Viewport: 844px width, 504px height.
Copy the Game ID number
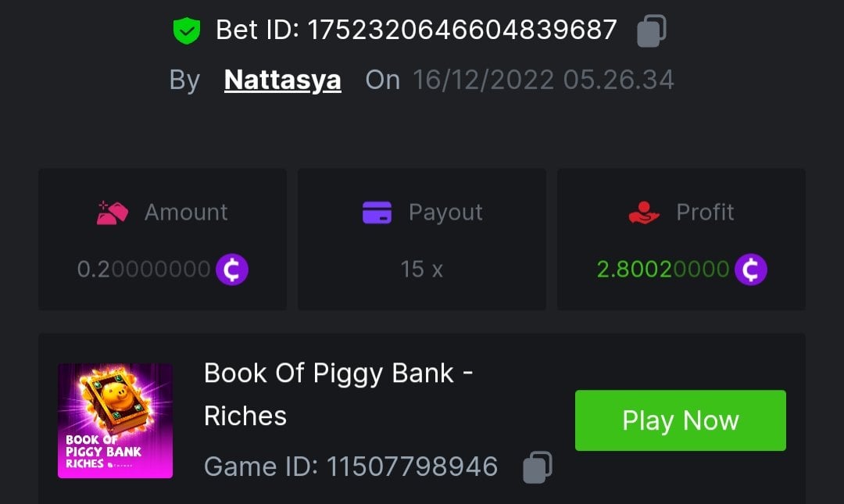537,466
